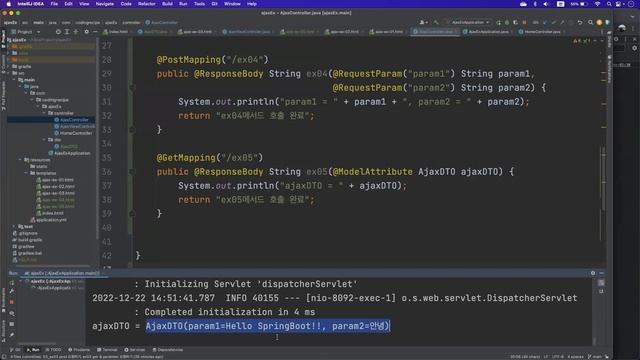Open the TODO tool window
Image resolution: width=640 pixels, height=360 pixels.
click(53, 350)
